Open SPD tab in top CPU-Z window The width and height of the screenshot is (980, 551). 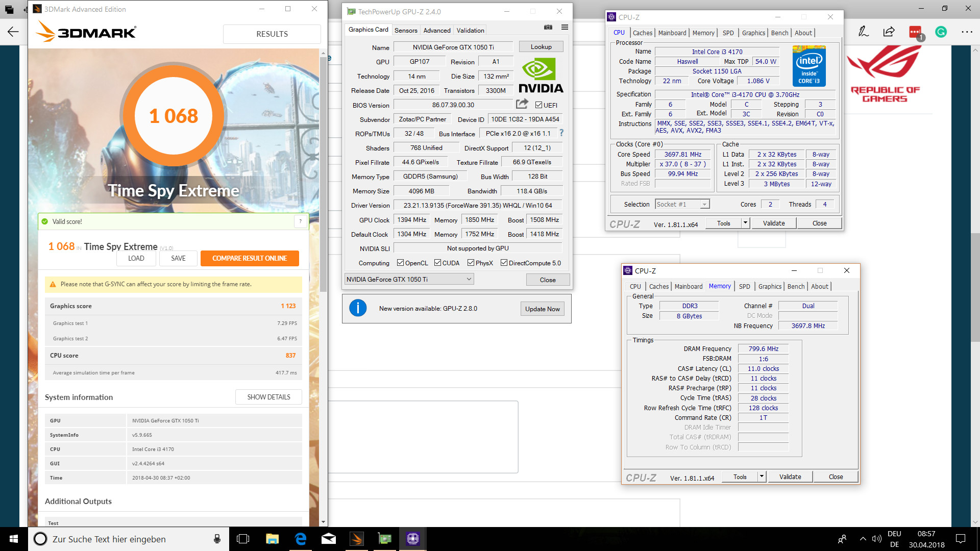click(x=728, y=33)
